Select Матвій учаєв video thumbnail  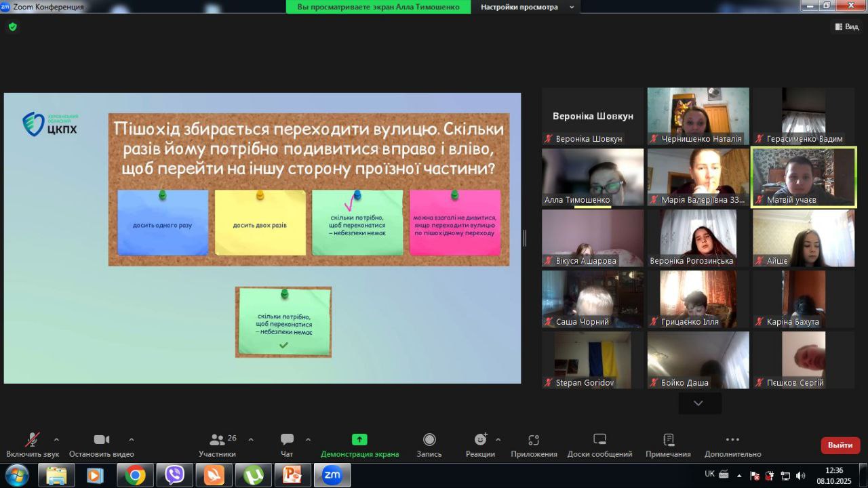804,176
